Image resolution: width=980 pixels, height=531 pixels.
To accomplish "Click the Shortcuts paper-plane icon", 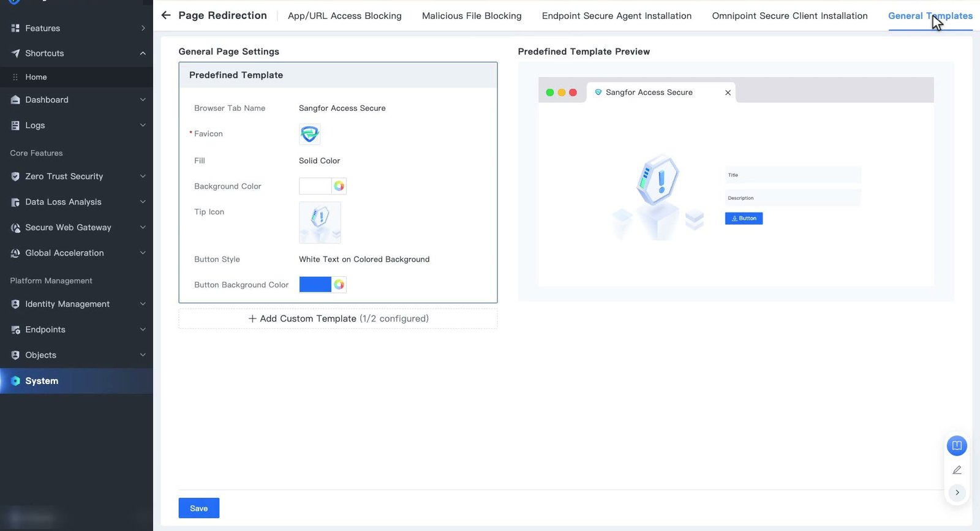I will tap(15, 53).
